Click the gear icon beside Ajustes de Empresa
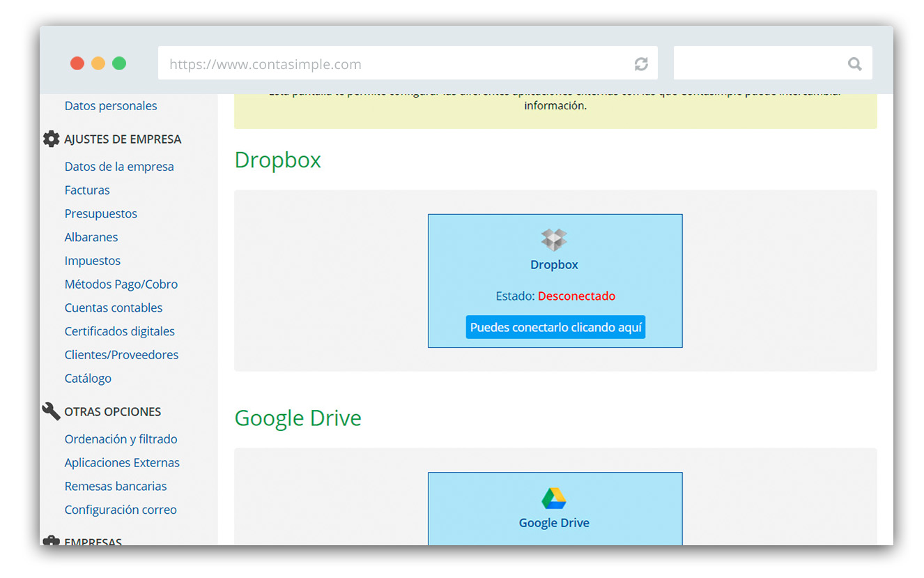The width and height of the screenshot is (924, 578). [51, 139]
